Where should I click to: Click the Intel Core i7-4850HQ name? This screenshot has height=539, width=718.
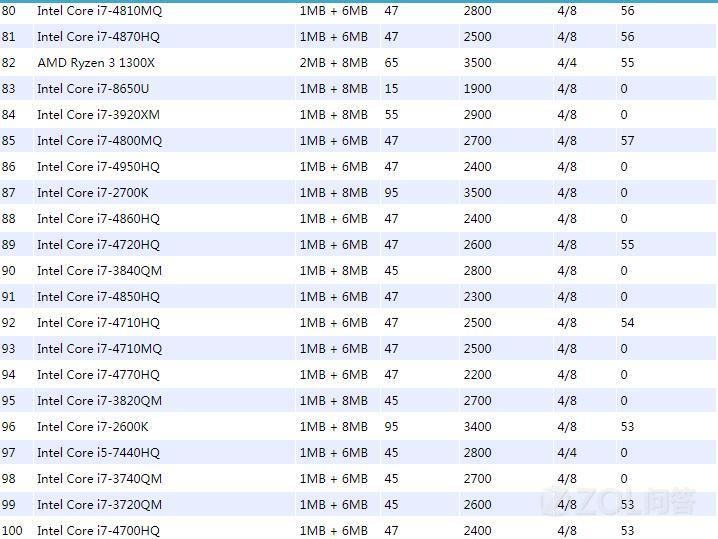pyautogui.click(x=98, y=297)
